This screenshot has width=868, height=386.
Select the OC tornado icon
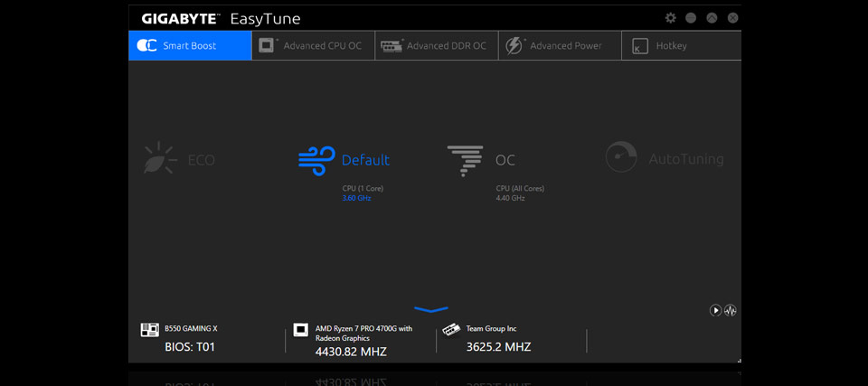click(x=465, y=161)
